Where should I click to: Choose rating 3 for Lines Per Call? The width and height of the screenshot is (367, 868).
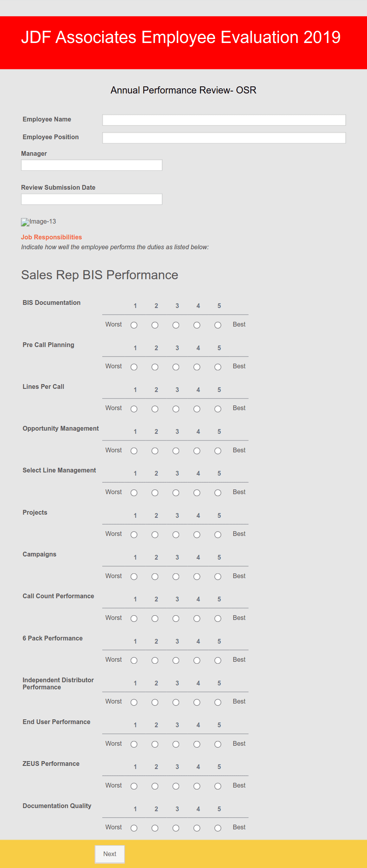coord(176,409)
